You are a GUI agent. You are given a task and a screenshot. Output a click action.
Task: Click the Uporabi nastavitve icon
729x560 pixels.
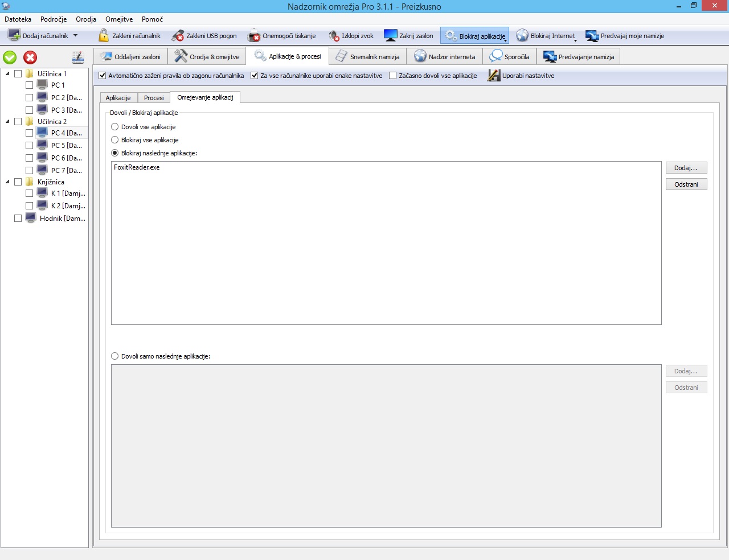click(494, 76)
